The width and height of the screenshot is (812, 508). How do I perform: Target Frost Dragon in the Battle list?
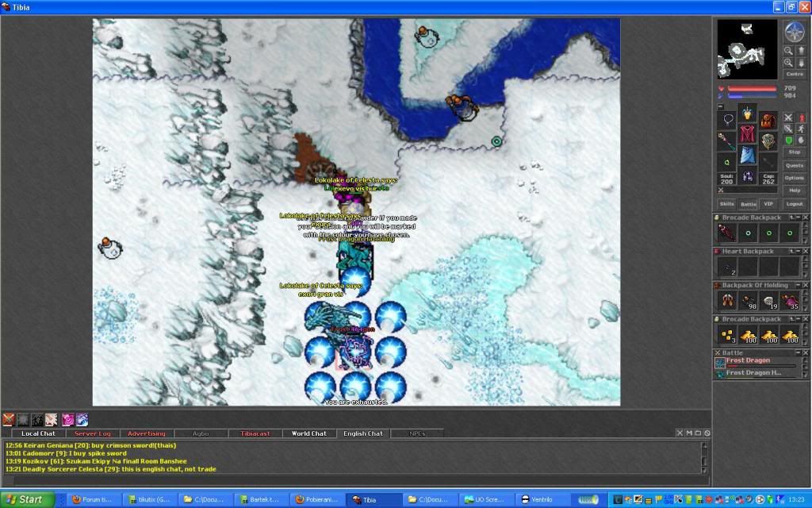(756, 362)
